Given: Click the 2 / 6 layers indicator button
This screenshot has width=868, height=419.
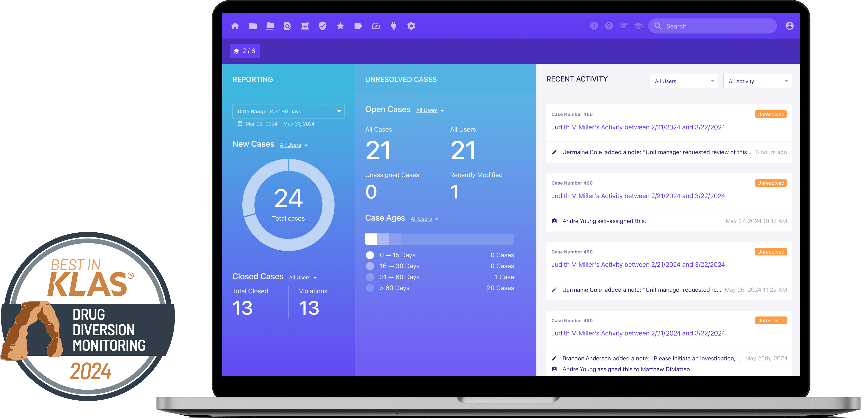Looking at the screenshot, I should tap(245, 51).
